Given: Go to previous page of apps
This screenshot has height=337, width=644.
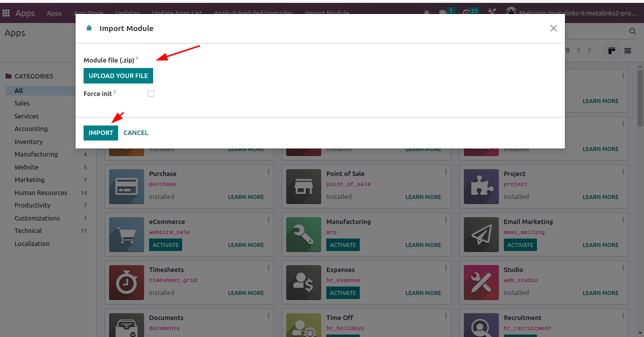Looking at the screenshot, I should [x=579, y=50].
